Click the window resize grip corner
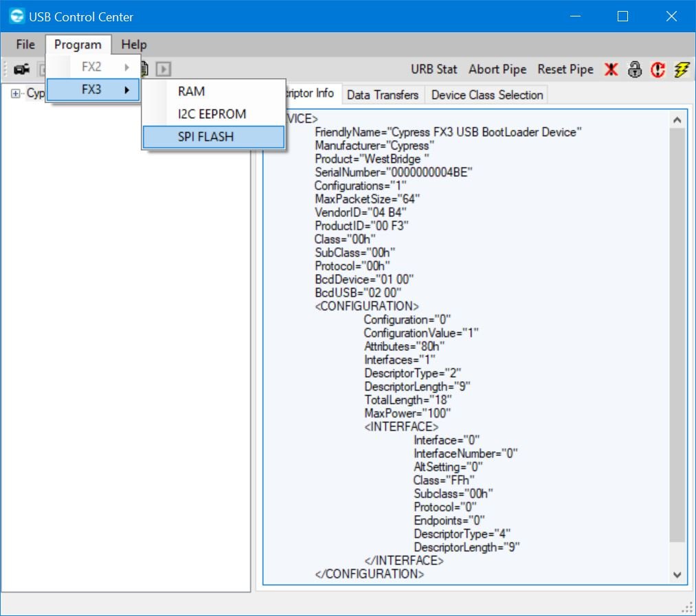This screenshot has width=696, height=616. coord(688,607)
